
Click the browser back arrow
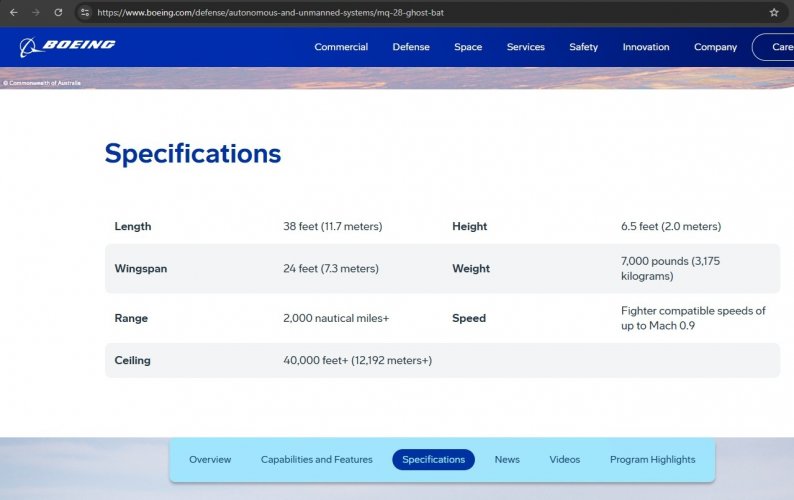click(14, 13)
